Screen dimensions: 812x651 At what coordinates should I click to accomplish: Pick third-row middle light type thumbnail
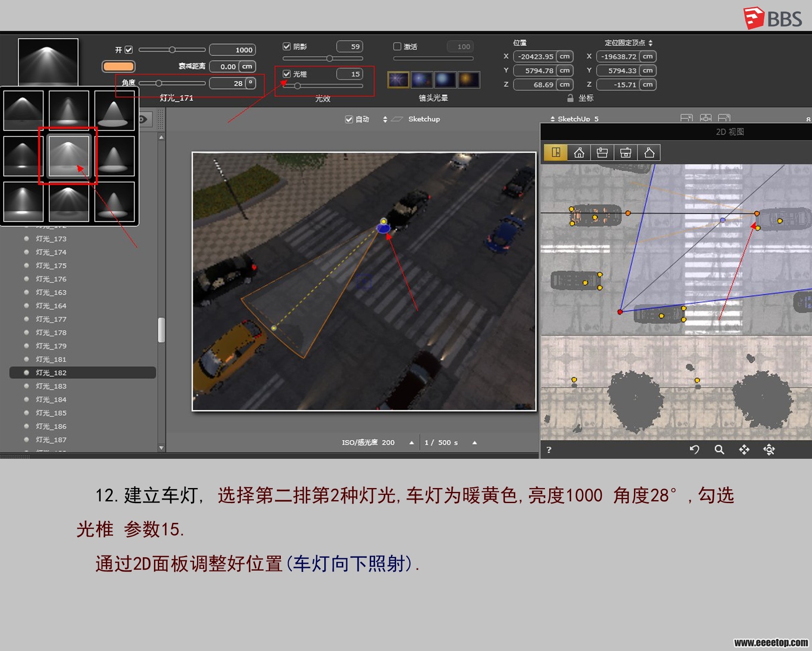(x=69, y=202)
